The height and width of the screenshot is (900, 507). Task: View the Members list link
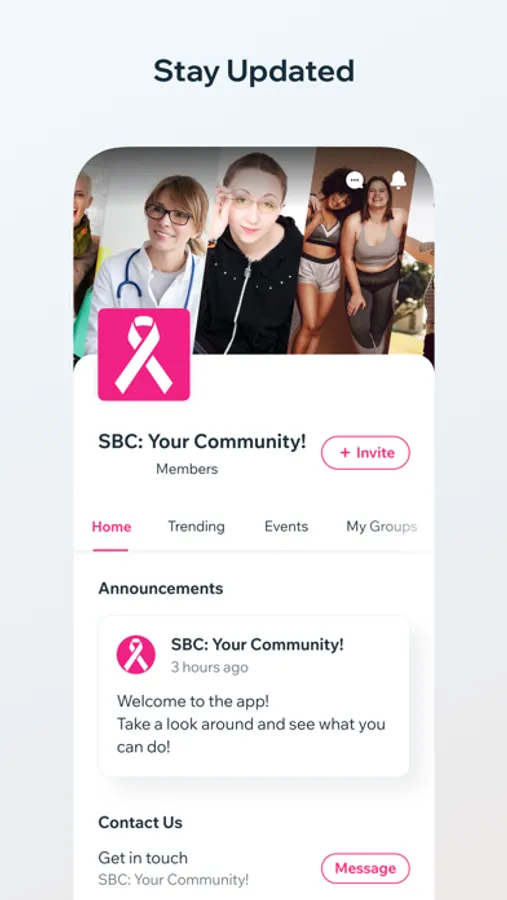(x=187, y=469)
